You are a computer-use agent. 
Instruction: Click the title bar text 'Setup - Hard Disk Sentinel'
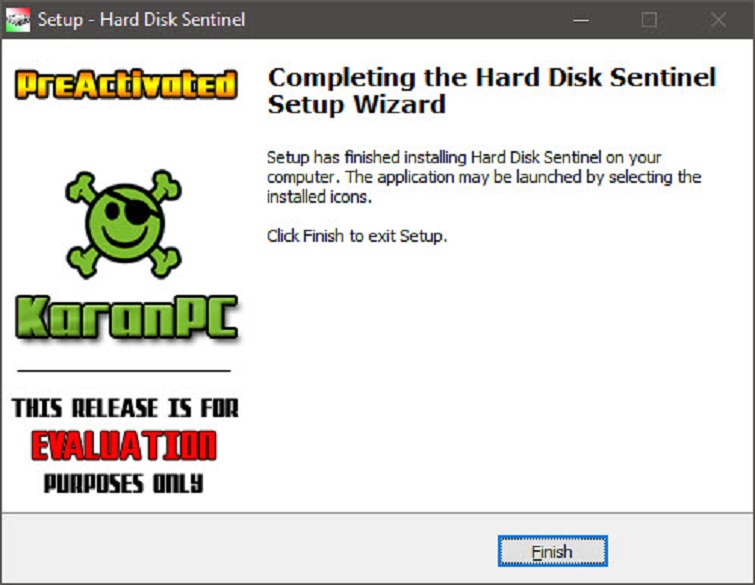[142, 20]
